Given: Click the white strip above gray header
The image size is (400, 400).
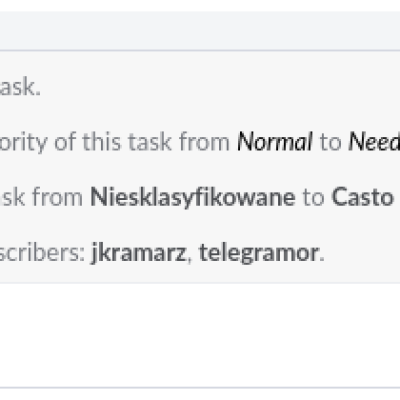Looking at the screenshot, I should coord(200,6).
